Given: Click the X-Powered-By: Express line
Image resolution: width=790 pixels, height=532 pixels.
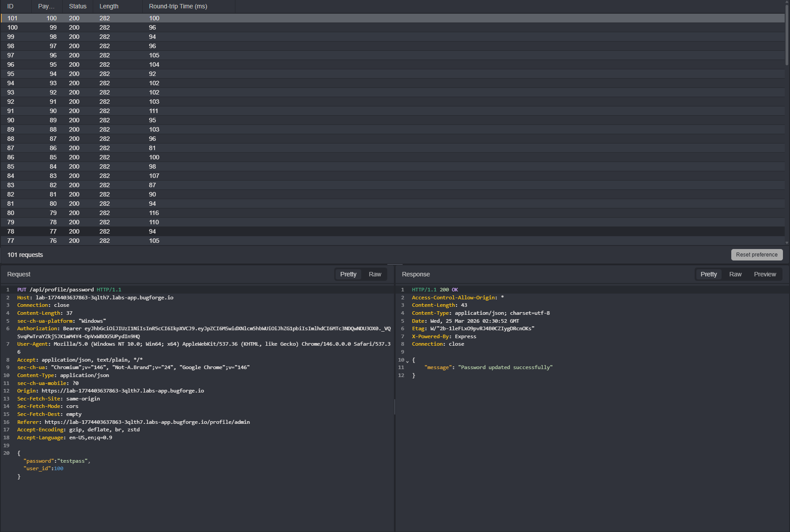Looking at the screenshot, I should coord(444,336).
